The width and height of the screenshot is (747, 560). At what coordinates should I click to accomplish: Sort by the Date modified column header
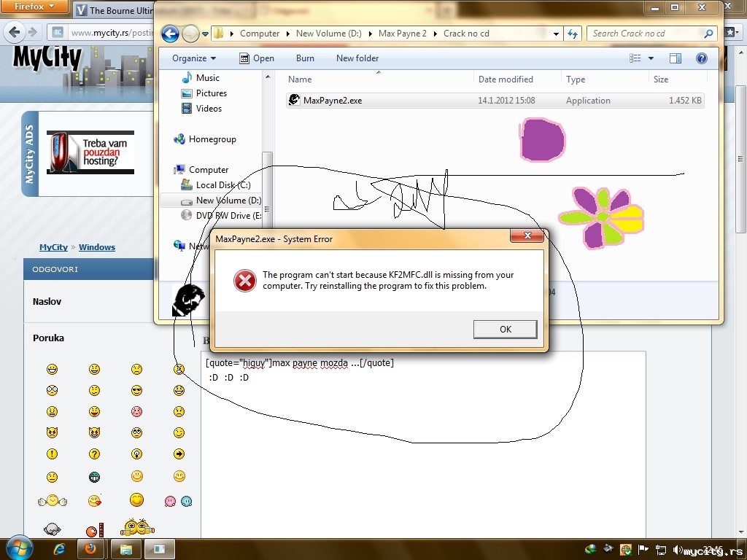tap(517, 79)
